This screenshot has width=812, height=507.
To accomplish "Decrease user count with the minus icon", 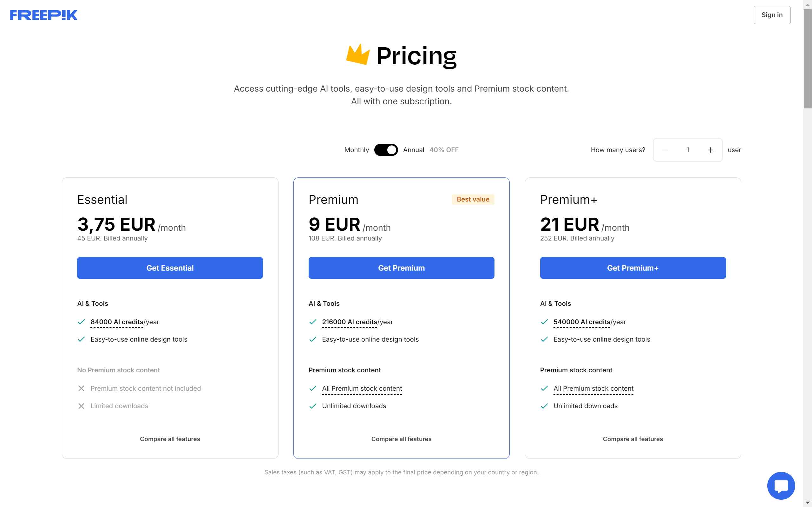I will (665, 150).
